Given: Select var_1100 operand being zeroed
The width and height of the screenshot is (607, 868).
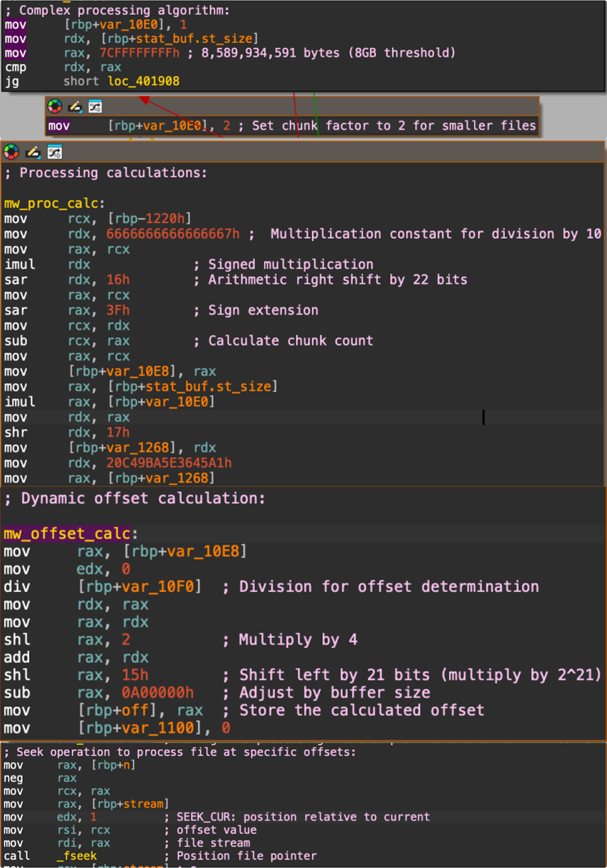Looking at the screenshot, I should pyautogui.click(x=158, y=728).
